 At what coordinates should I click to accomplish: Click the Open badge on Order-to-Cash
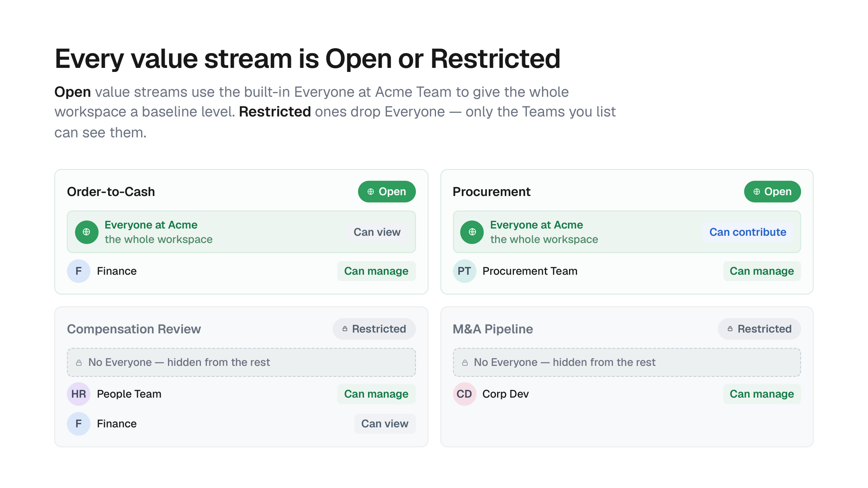point(387,192)
